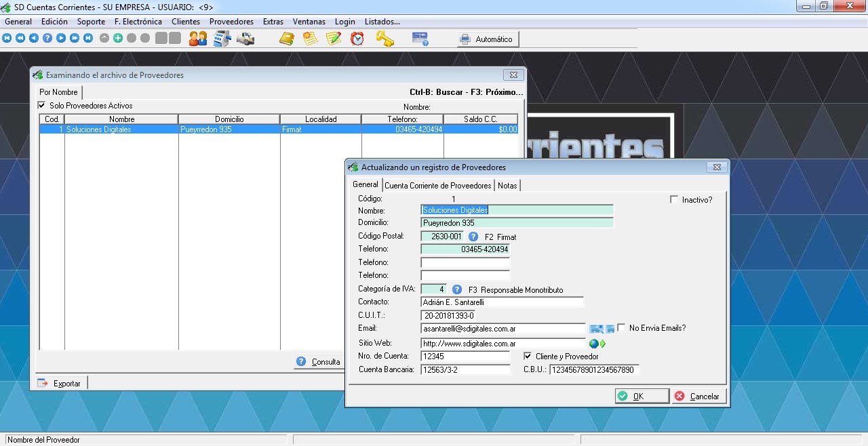Switch to the Notas tab
This screenshot has width=868, height=446.
pos(507,185)
